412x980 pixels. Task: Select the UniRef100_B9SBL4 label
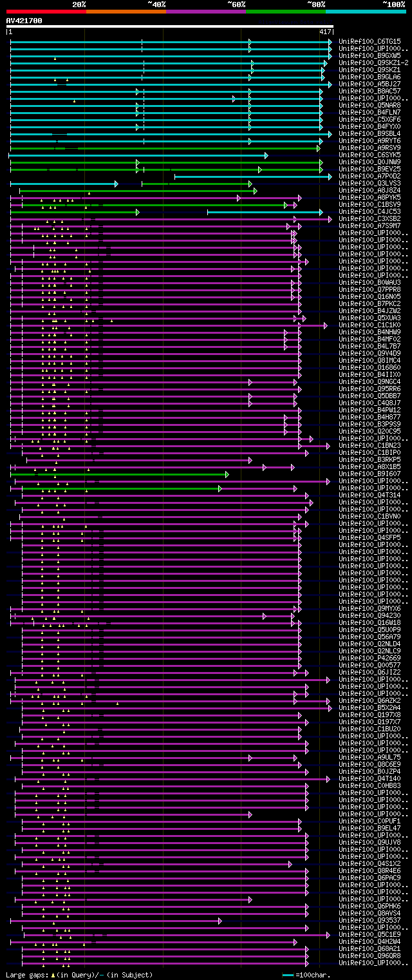coord(369,133)
